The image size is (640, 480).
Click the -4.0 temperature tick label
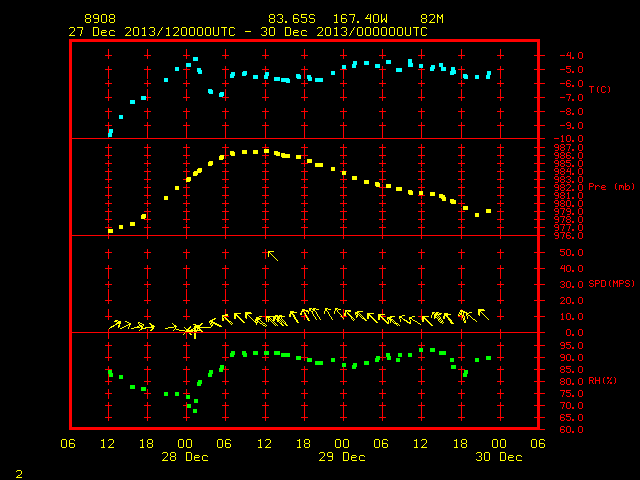click(571, 56)
